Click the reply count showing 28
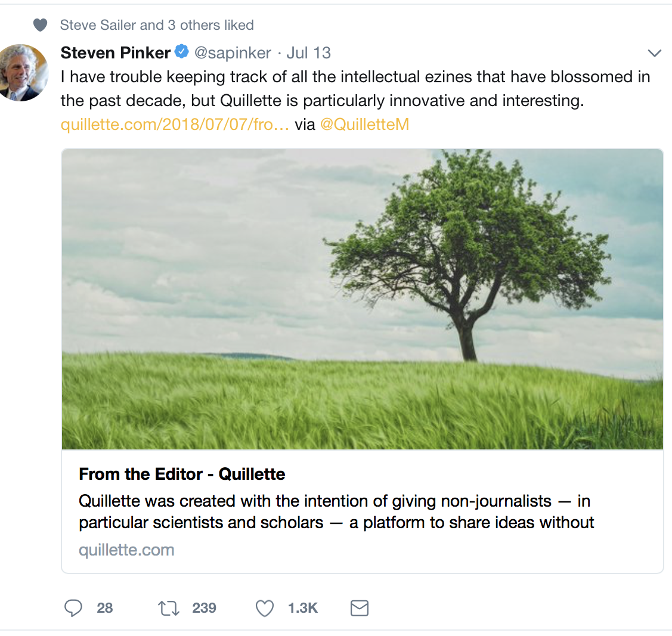This screenshot has width=672, height=636. [x=104, y=608]
